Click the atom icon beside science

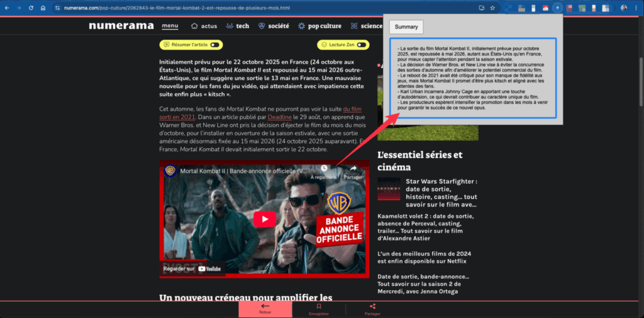pos(354,26)
